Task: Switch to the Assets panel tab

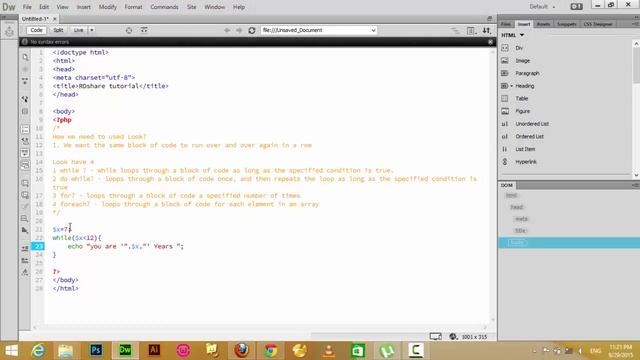Action: [x=543, y=24]
